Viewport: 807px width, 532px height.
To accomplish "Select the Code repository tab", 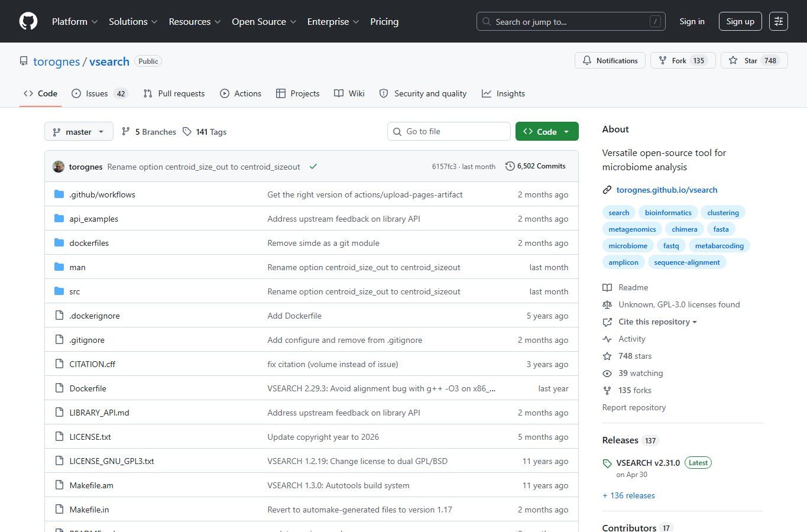I will coord(40,93).
